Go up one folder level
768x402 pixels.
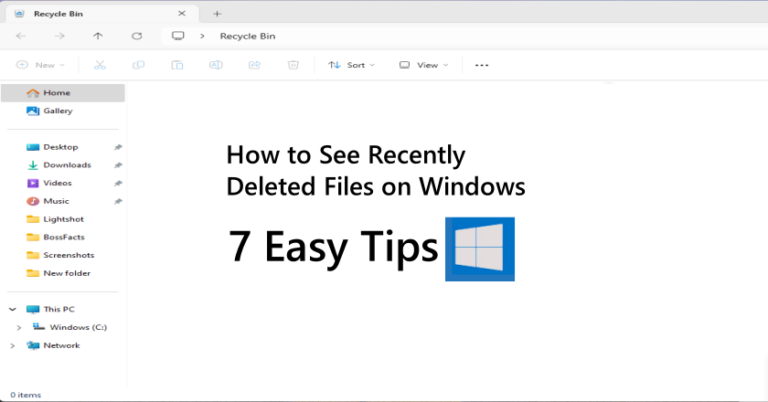pos(98,36)
